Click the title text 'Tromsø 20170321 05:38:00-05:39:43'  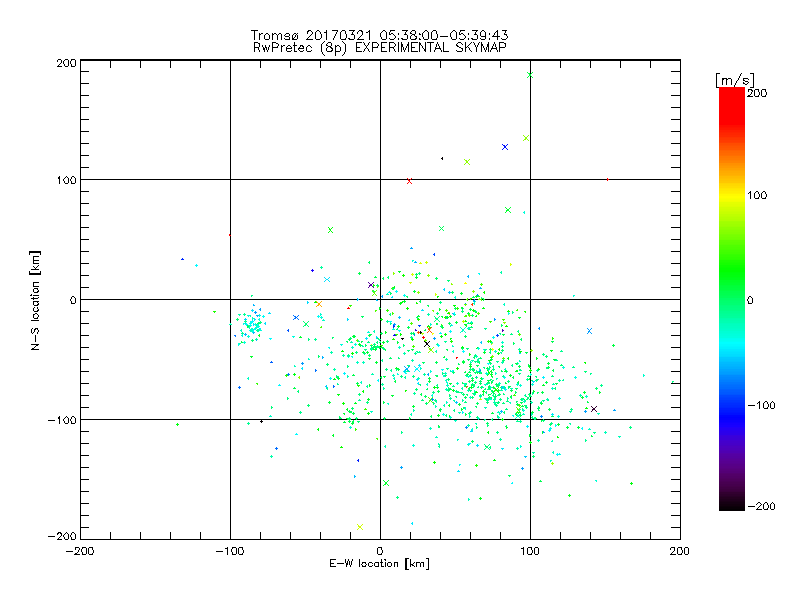[379, 35]
